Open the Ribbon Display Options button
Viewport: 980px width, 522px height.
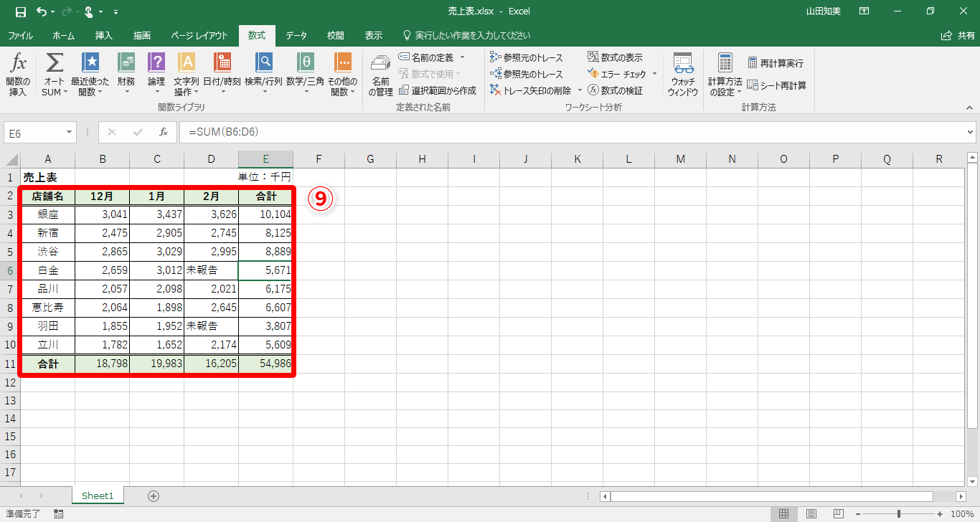coord(864,11)
